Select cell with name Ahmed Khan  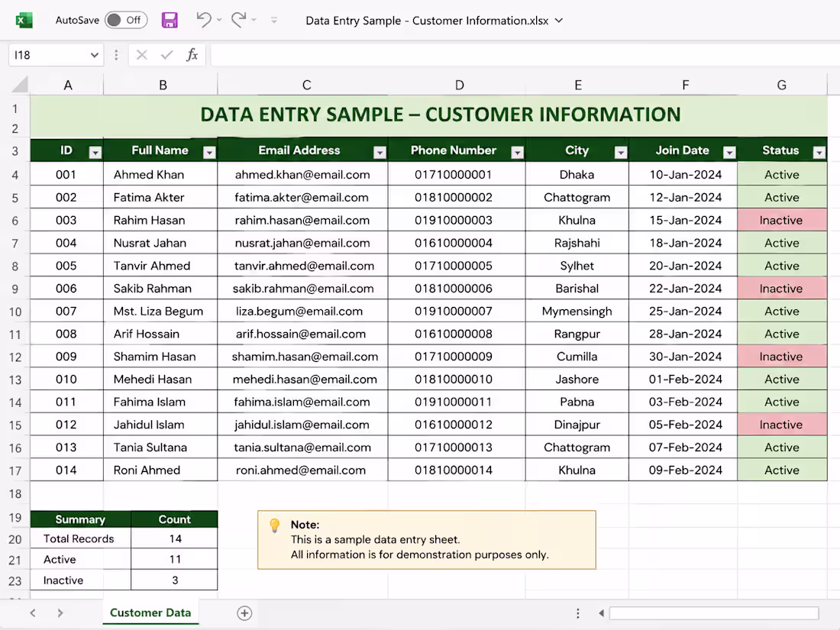tap(160, 175)
